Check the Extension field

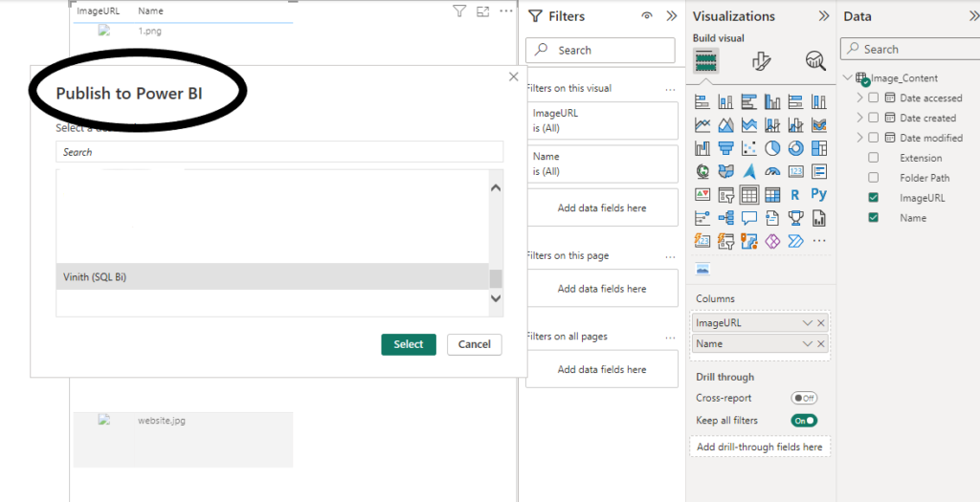point(874,158)
